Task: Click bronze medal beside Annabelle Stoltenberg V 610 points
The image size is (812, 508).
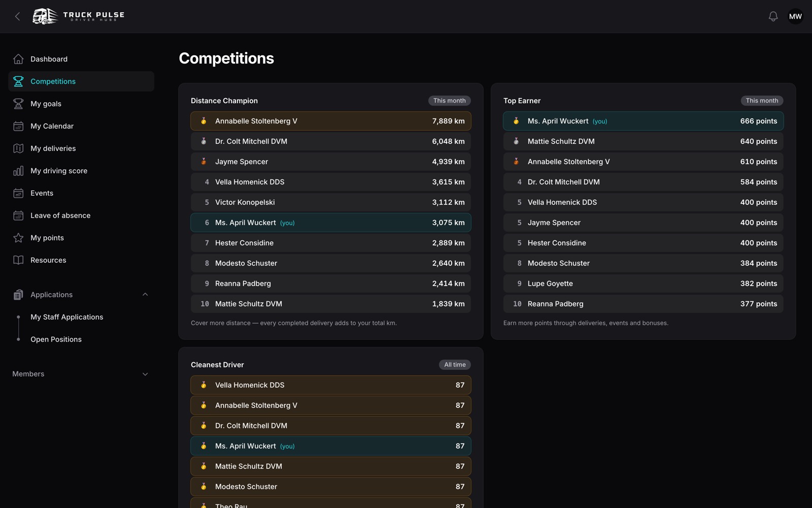Action: (x=516, y=162)
